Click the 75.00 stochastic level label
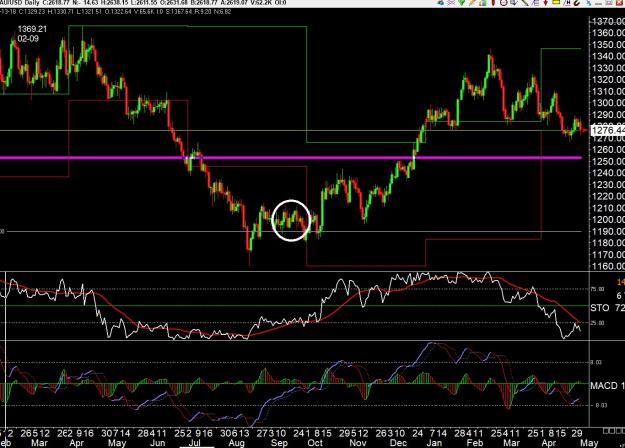625x448 pixels. tap(599, 289)
